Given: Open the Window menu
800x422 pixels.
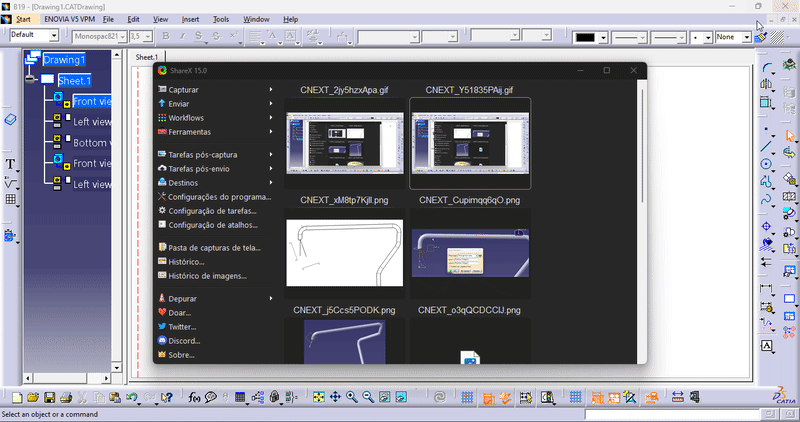Looking at the screenshot, I should pyautogui.click(x=256, y=19).
